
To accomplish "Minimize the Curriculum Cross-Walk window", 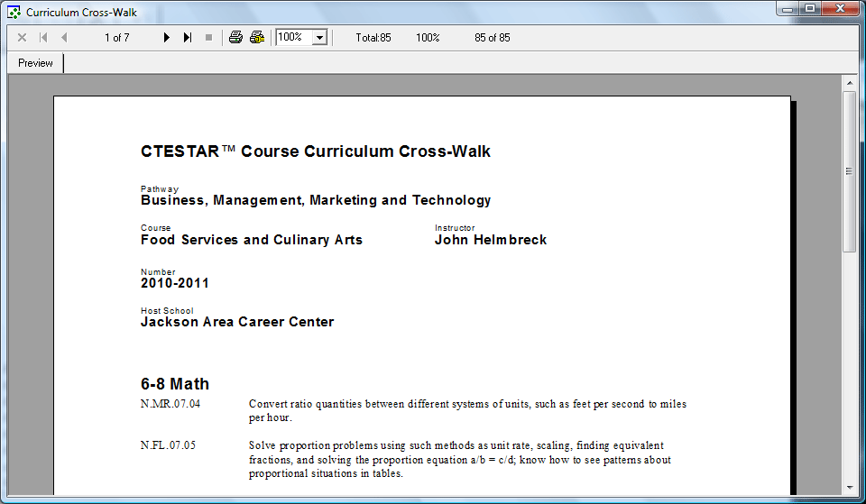I will 788,9.
